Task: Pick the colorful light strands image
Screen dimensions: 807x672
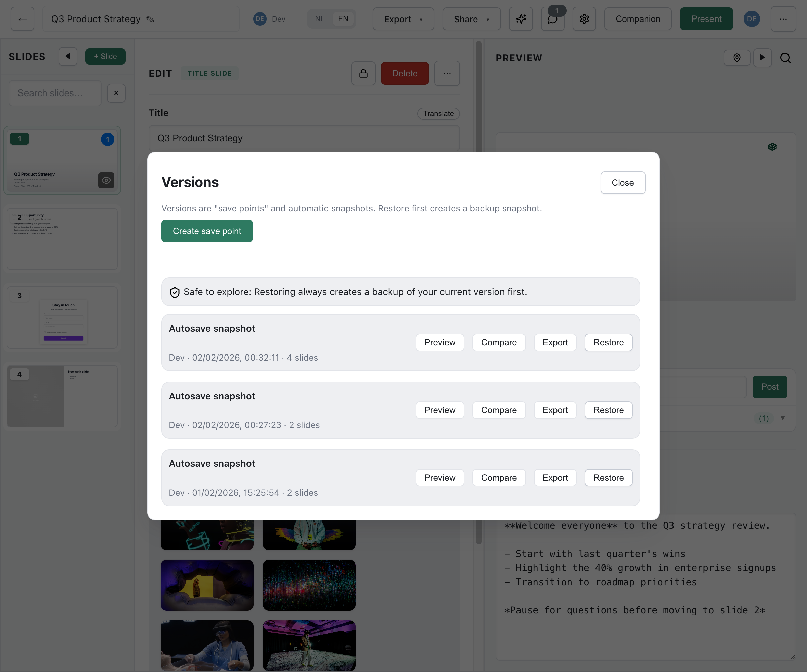Action: 309,585
